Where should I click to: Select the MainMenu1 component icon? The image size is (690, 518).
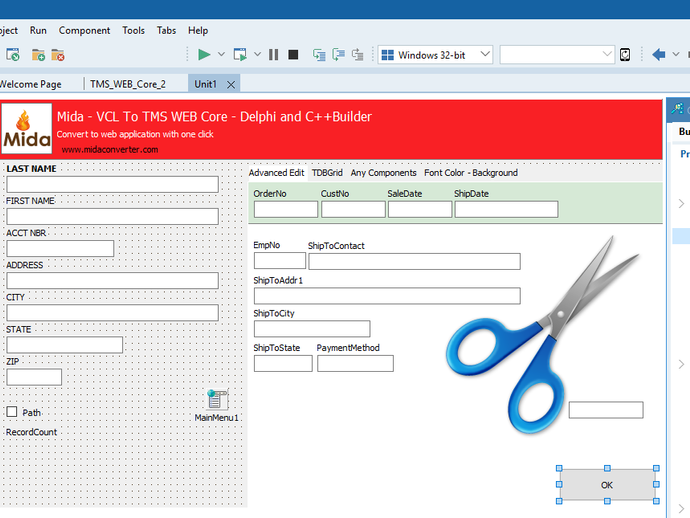[x=217, y=399]
